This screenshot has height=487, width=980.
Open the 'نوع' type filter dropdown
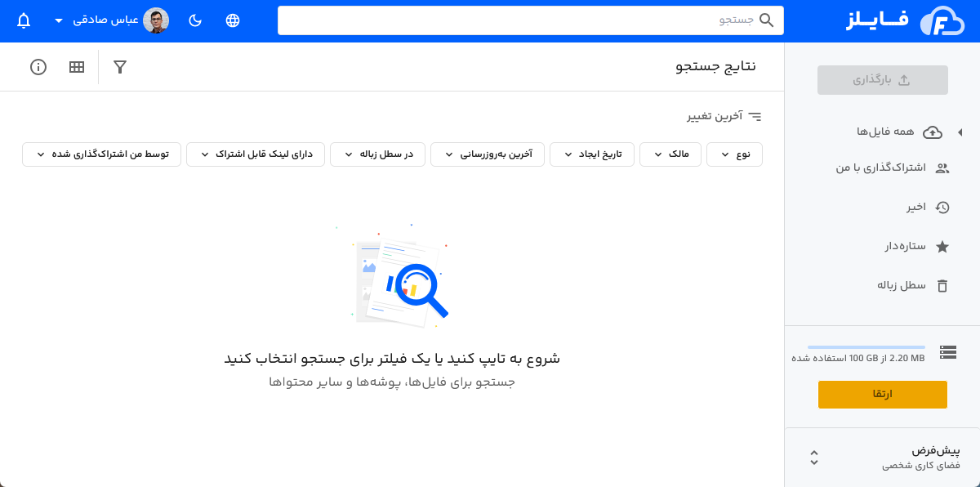pos(734,154)
